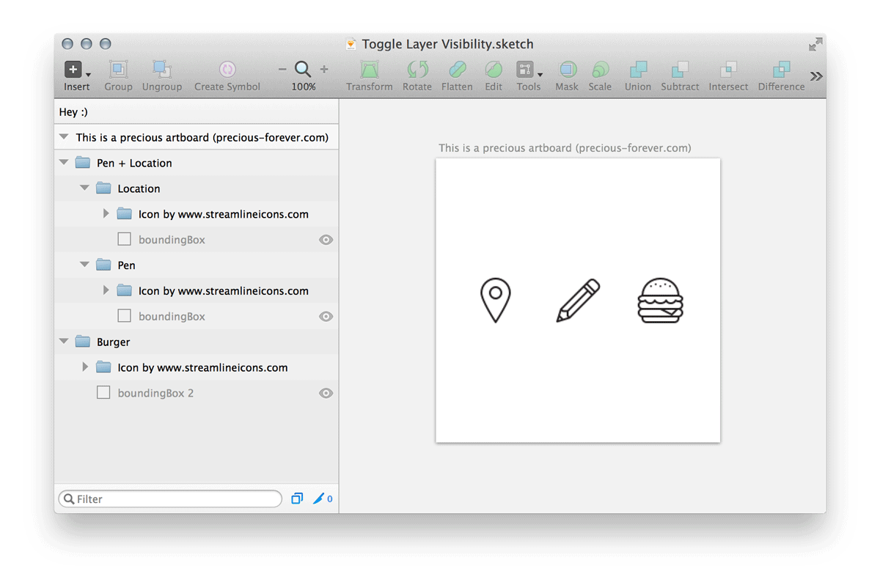Show more toolbar items overflow arrow
The height and width of the screenshot is (588, 880).
pos(815,76)
